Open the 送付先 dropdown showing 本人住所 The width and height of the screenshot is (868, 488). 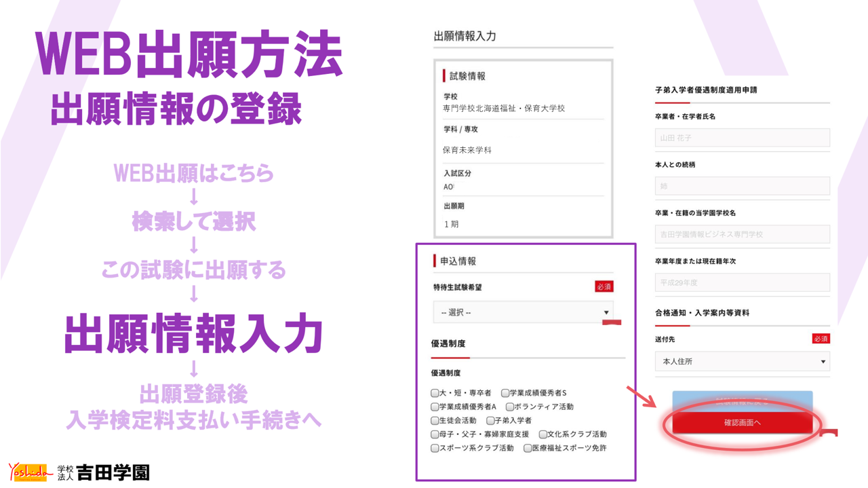[742, 361]
